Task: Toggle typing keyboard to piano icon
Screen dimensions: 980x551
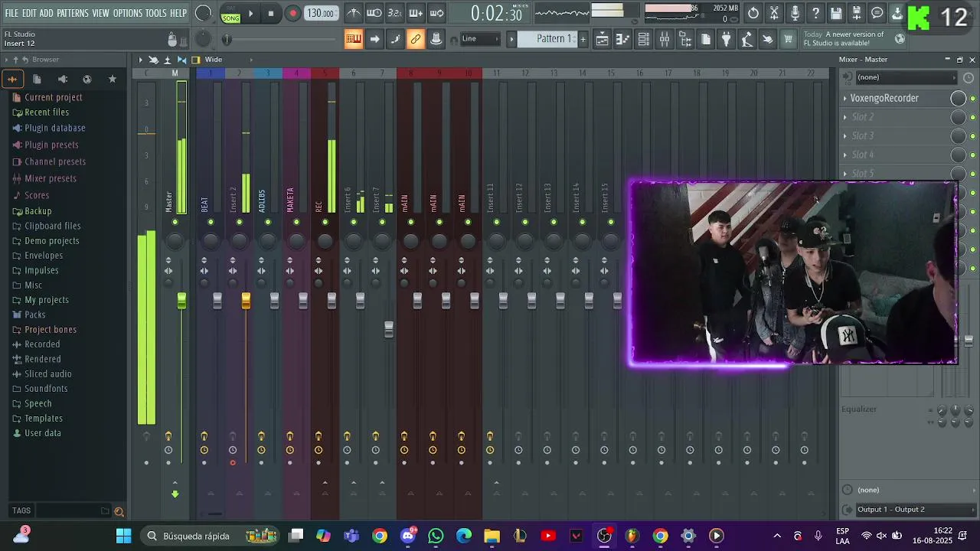Action: (354, 39)
